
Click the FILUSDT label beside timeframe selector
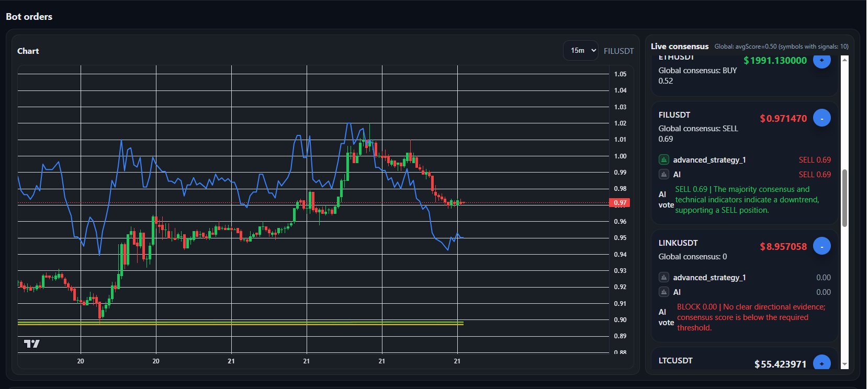pyautogui.click(x=618, y=51)
